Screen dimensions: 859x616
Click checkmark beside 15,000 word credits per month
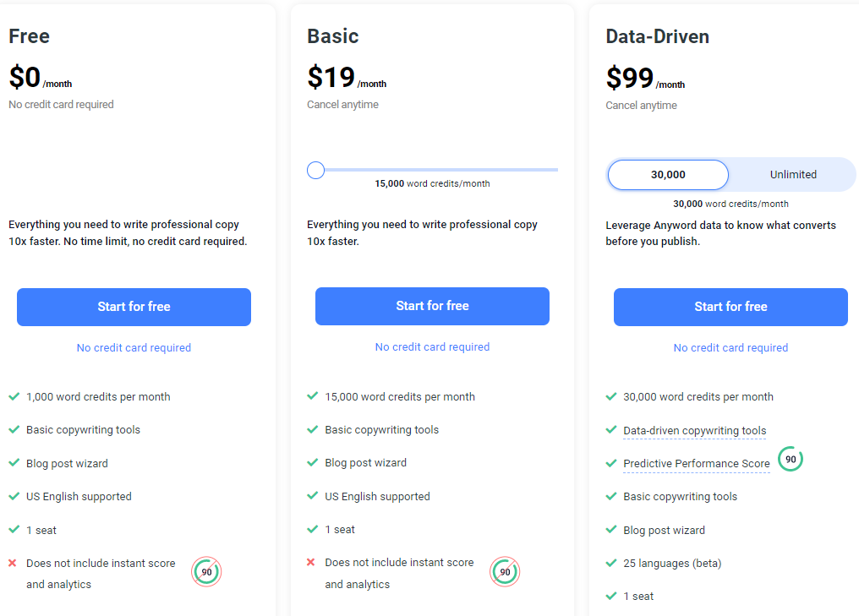pos(313,396)
